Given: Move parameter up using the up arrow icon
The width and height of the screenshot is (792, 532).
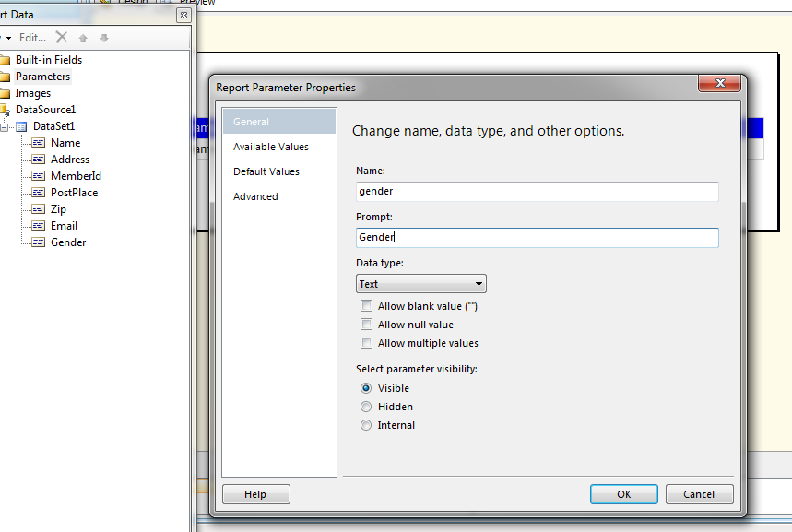Looking at the screenshot, I should (82, 38).
